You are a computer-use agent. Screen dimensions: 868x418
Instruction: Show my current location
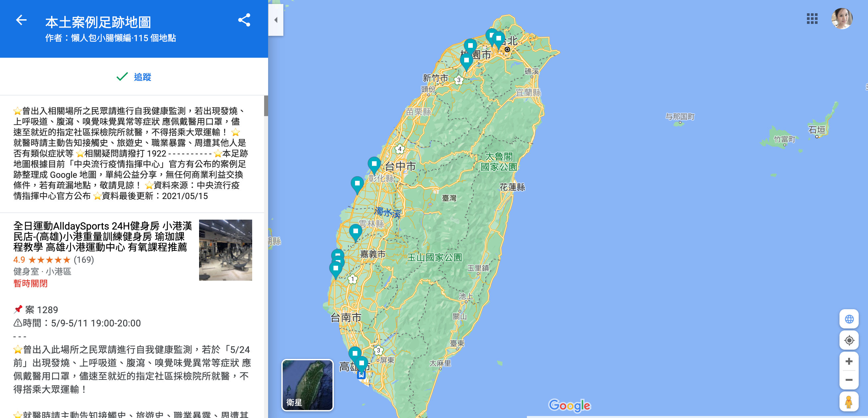(x=849, y=340)
